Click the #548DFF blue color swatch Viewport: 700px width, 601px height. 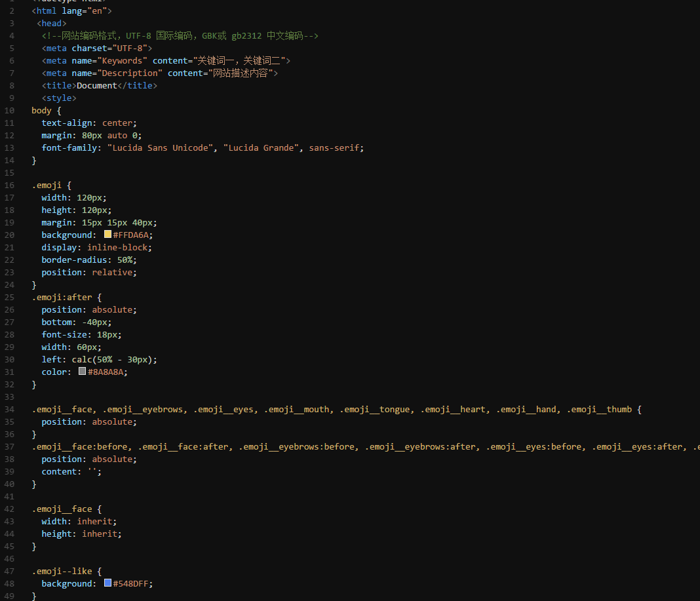(x=107, y=583)
